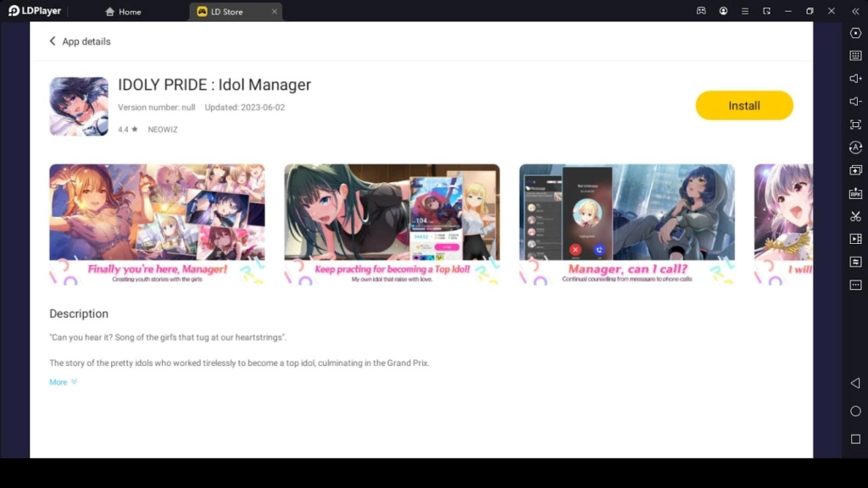This screenshot has height=488, width=868.
Task: Expand the description with More
Action: click(63, 382)
